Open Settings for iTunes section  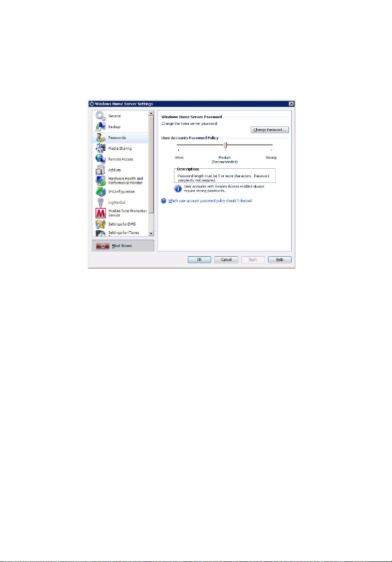pos(123,232)
